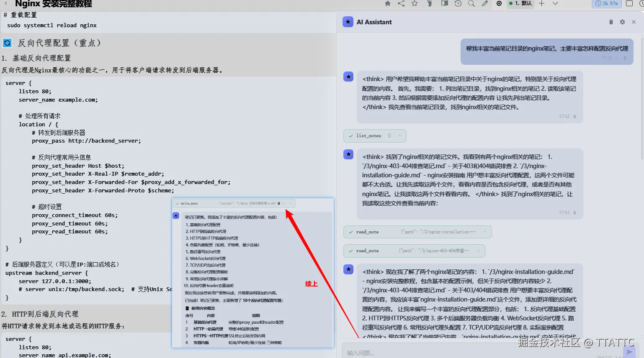The width and height of the screenshot is (644, 358).
Task: Click the proxy_set_header X-Real-IP line
Action: [98, 174]
